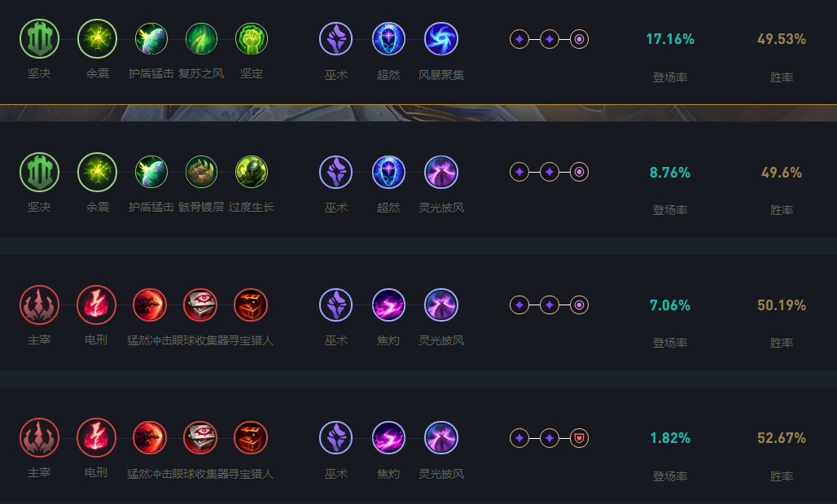Click Eyeball Collection (眼球收集器) in the 7.06% row
This screenshot has width=837, height=504.
click(200, 305)
